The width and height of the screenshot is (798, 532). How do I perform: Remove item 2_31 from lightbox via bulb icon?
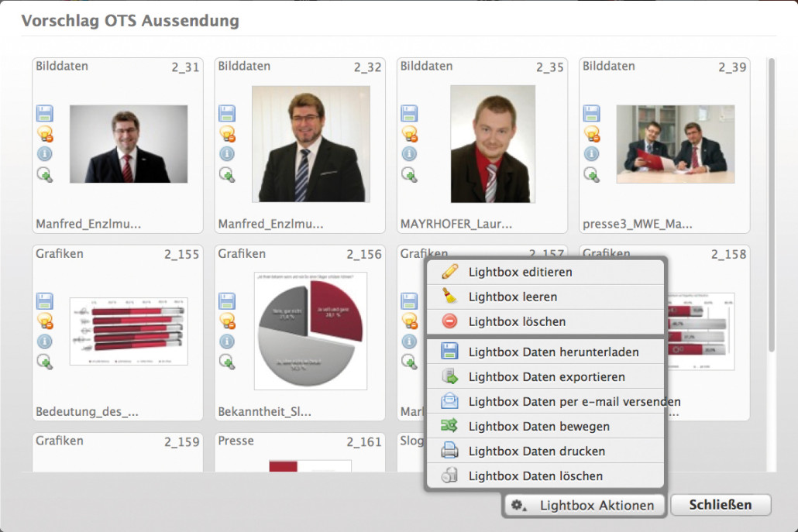45,134
